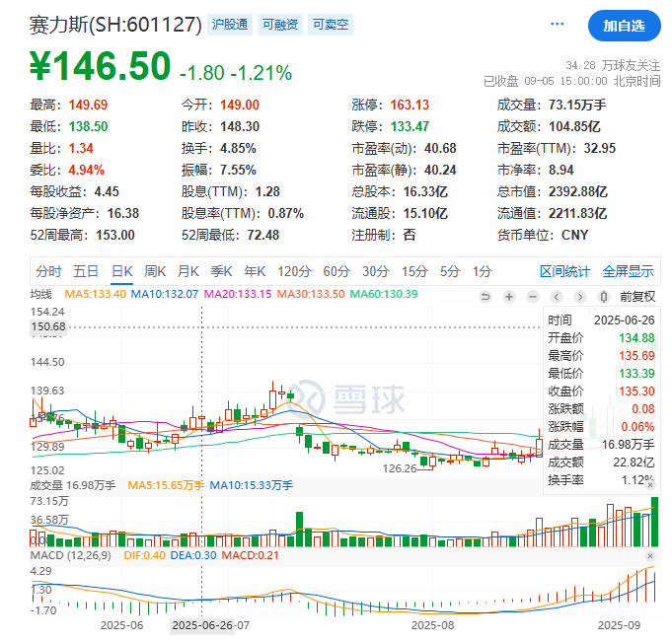Click the 总市值 value 2392.88亿

(578, 191)
